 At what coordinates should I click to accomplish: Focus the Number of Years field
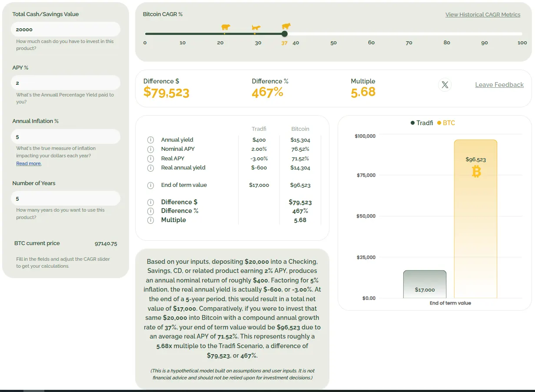coord(66,198)
